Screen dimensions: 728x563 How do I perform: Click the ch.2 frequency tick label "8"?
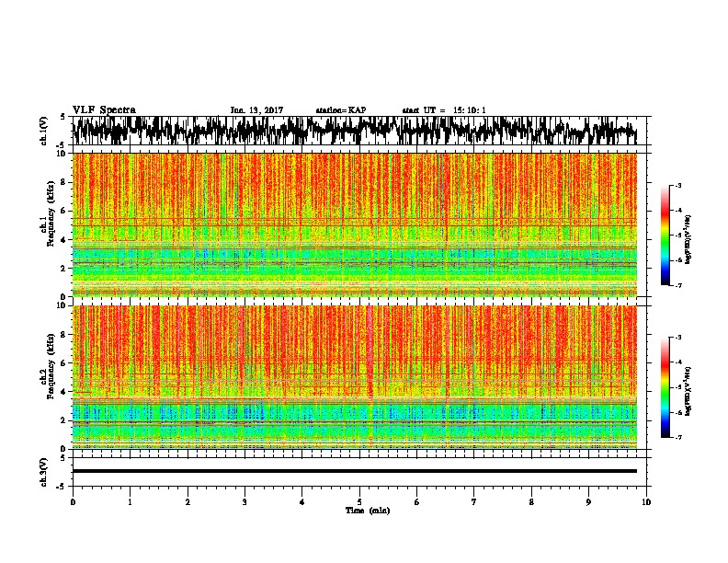coord(64,335)
